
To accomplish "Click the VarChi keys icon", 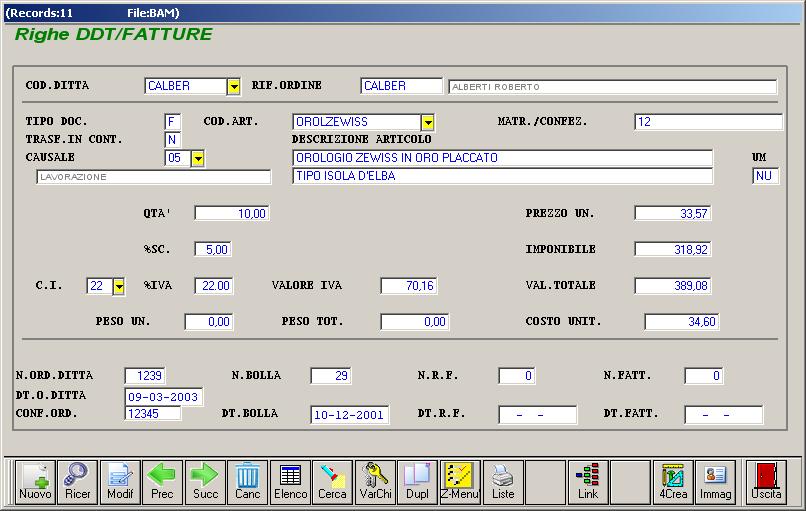I will [x=375, y=482].
